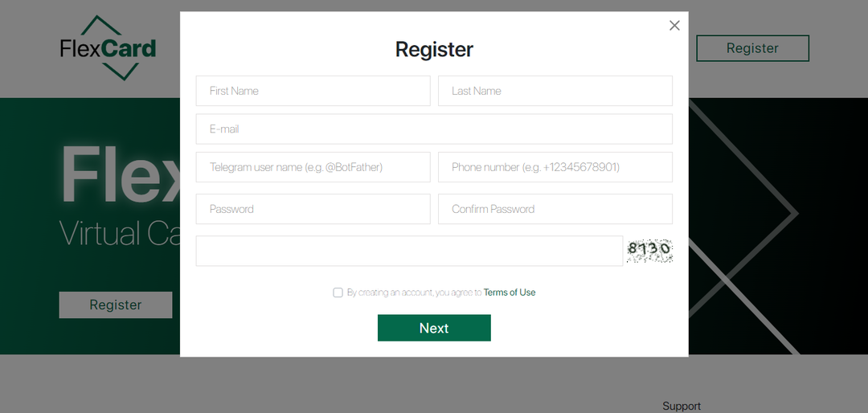Click the outlined Register button in the header
Image resolution: width=868 pixels, height=413 pixels.
tap(752, 48)
